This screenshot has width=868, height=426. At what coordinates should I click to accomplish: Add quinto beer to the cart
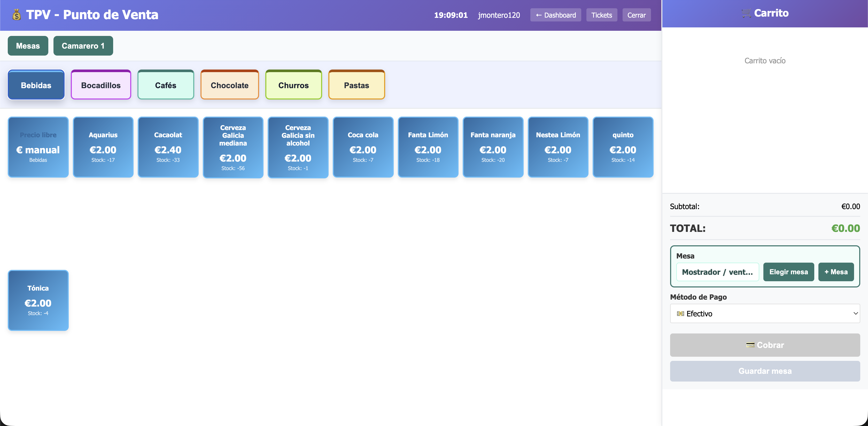pos(623,147)
